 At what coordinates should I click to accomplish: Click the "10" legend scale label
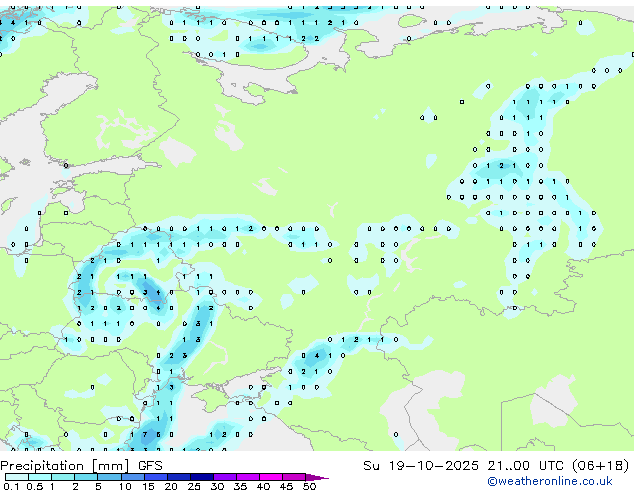(x=125, y=486)
